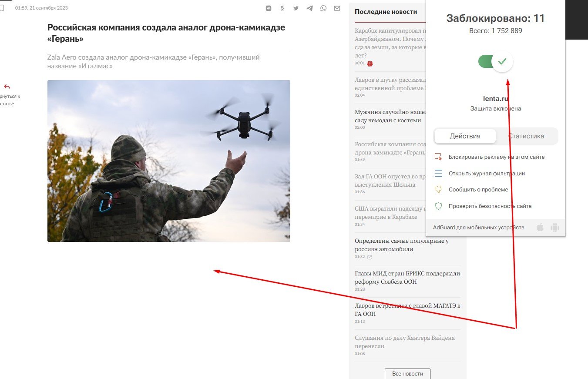Click the external-link icon under automobiles news item
This screenshot has height=379, width=588.
[x=369, y=257]
